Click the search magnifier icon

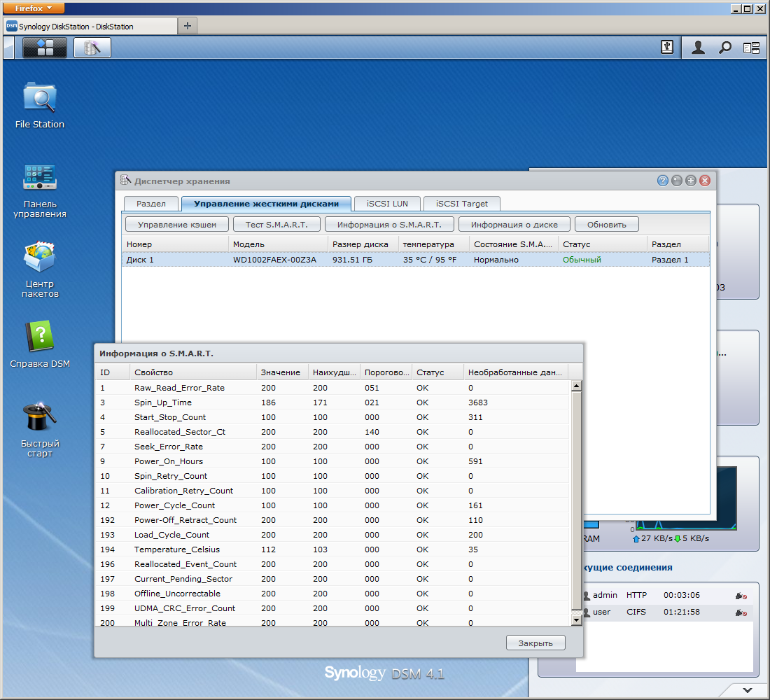pyautogui.click(x=724, y=48)
